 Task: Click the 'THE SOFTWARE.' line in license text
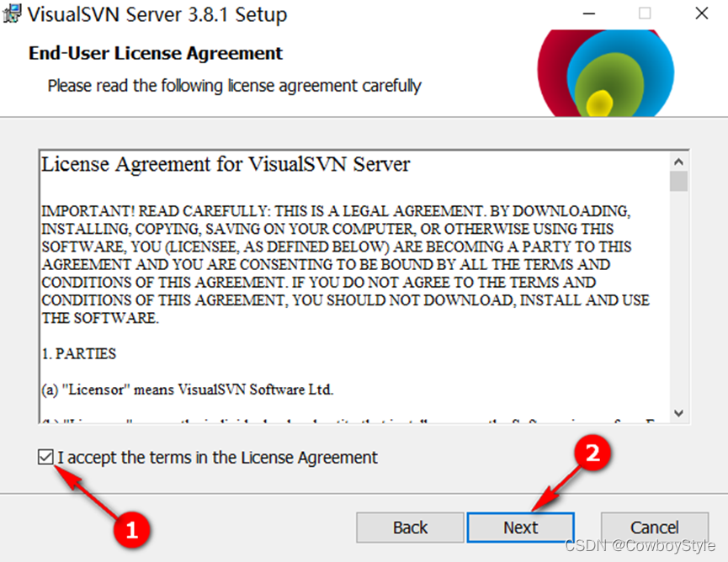coord(100,318)
